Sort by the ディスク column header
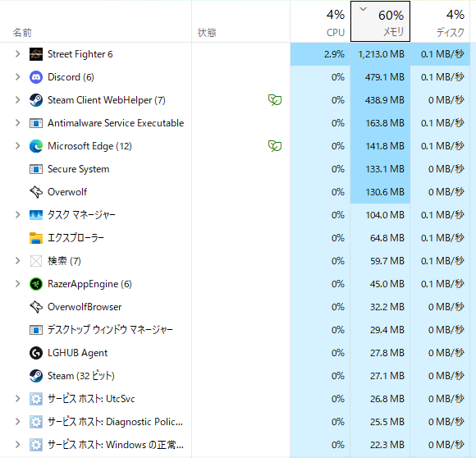This screenshot has width=476, height=458. click(x=440, y=21)
